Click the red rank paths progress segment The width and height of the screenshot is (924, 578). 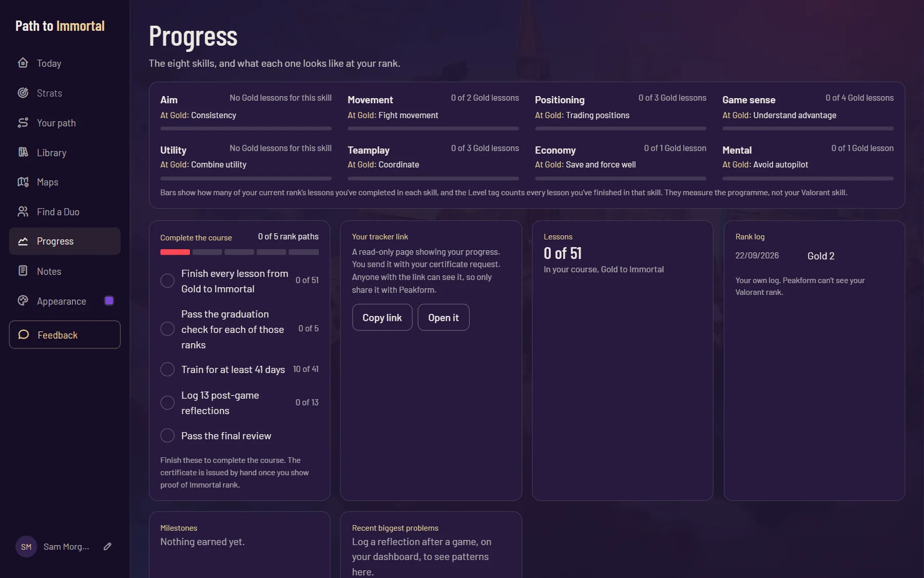175,252
